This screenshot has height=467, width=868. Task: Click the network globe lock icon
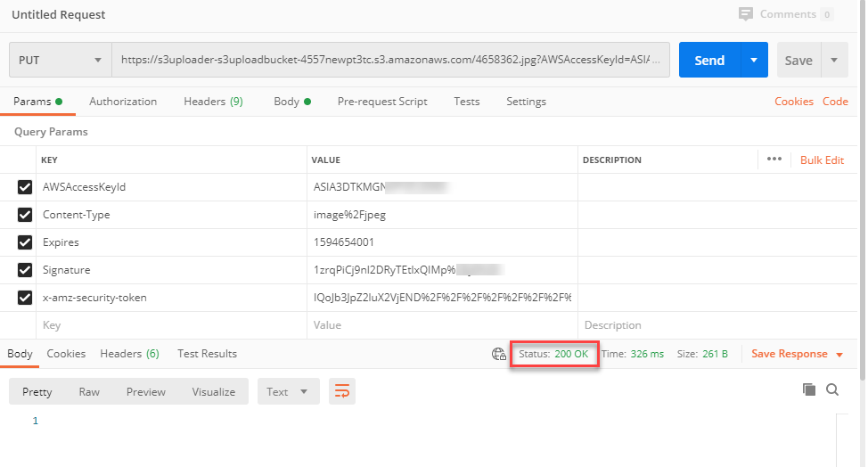tap(499, 354)
